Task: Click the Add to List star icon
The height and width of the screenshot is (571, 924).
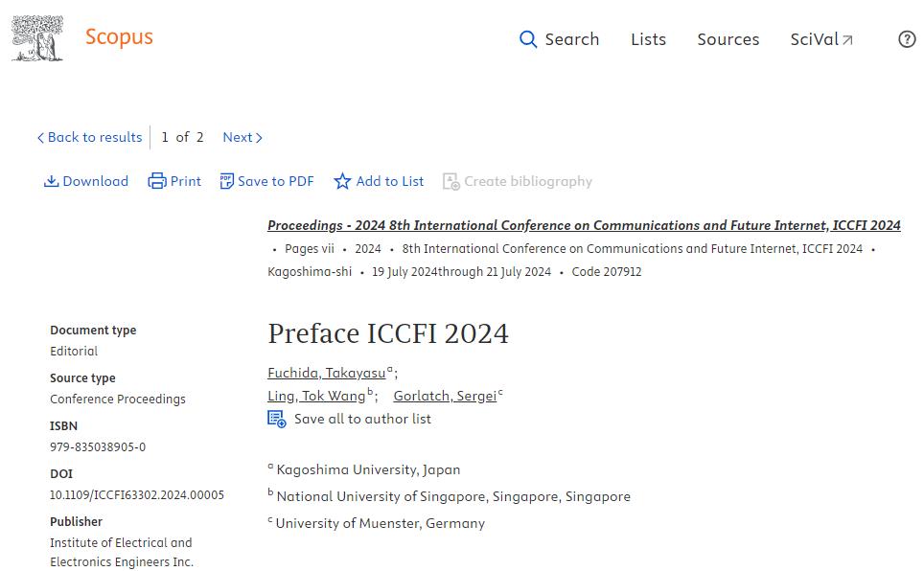Action: pyautogui.click(x=342, y=181)
